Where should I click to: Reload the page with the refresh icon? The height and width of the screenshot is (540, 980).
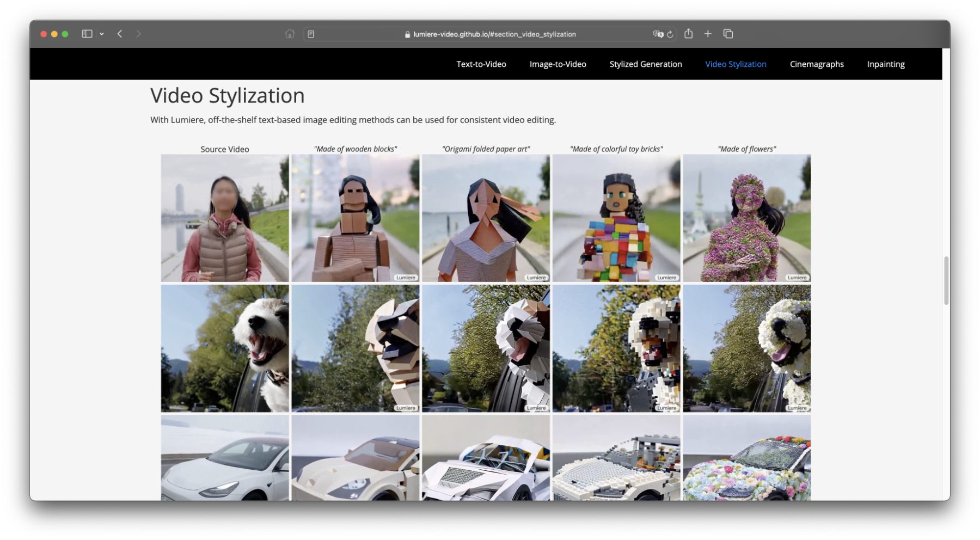click(670, 34)
